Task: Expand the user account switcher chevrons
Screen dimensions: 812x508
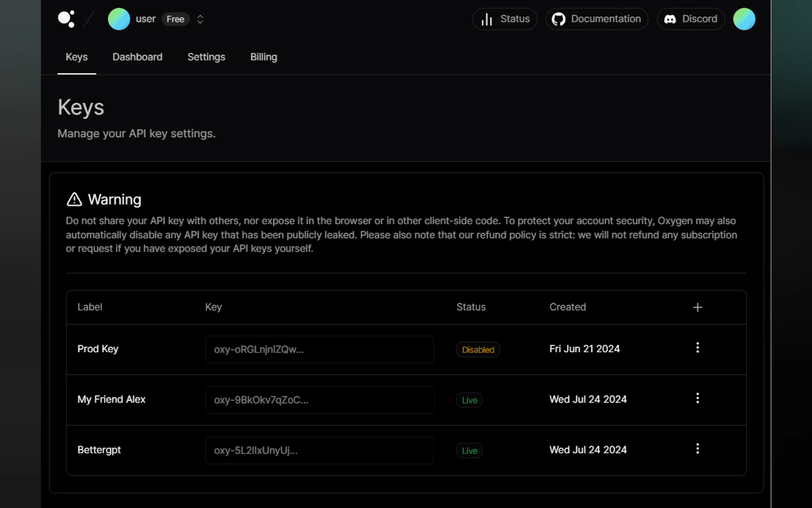Action: coord(200,19)
